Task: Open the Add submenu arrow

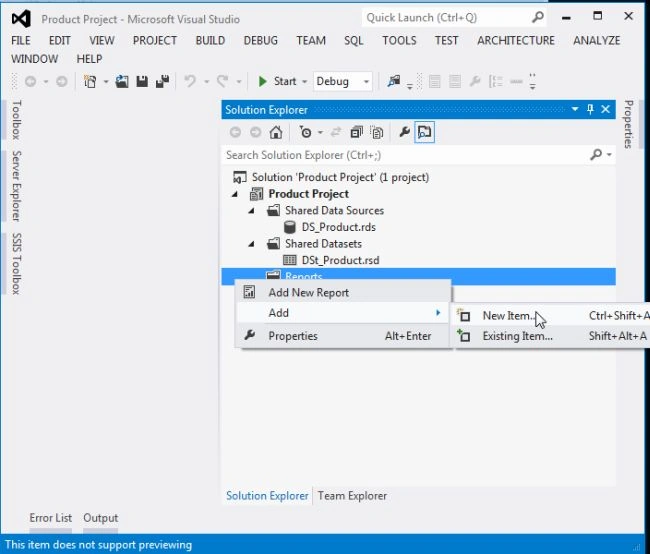Action: click(438, 313)
